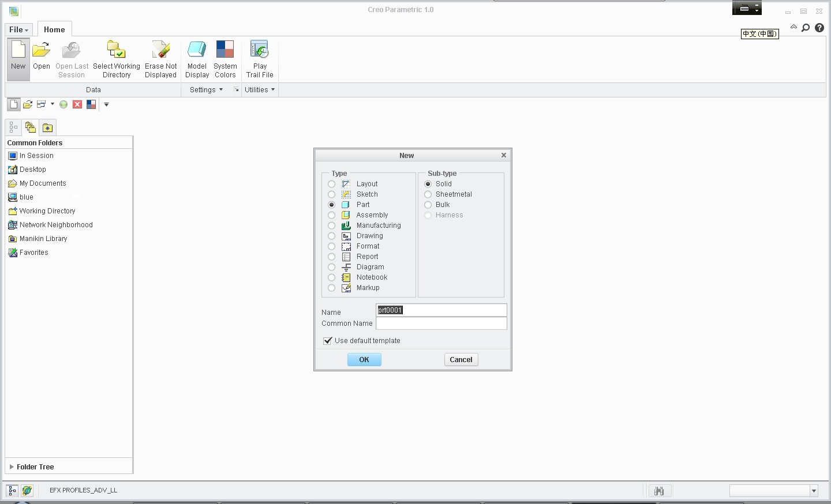Click OK in New dialog
This screenshot has height=504, width=831.
364,360
